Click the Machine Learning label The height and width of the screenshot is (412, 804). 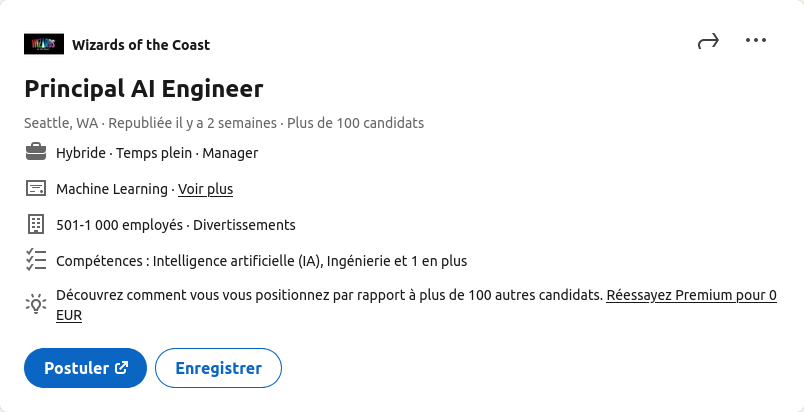pyautogui.click(x=113, y=189)
